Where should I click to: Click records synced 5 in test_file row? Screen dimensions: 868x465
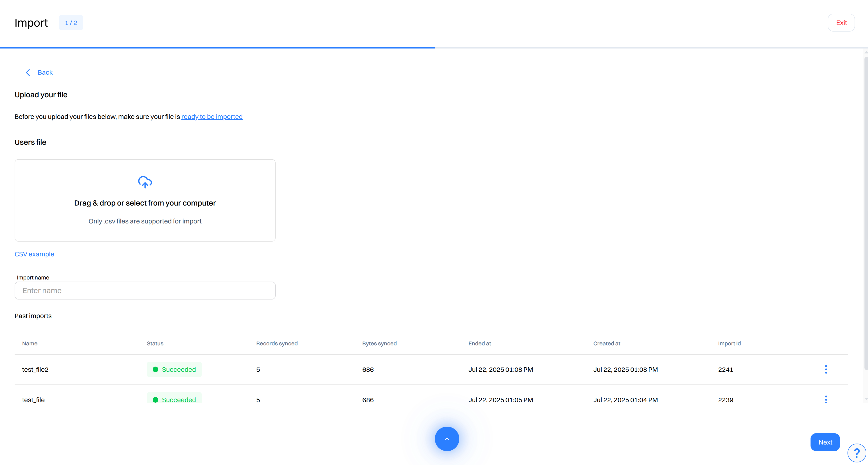pyautogui.click(x=258, y=400)
